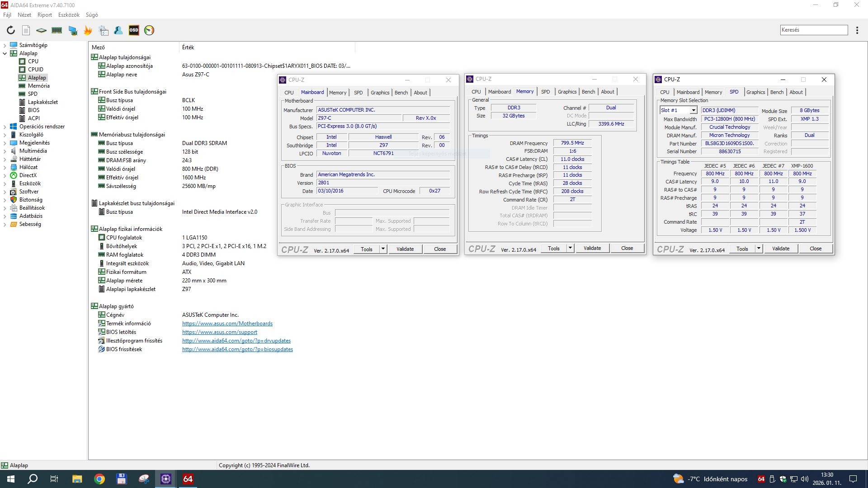Open the Report document icon
Screen dimensions: 868x488
(x=26, y=30)
